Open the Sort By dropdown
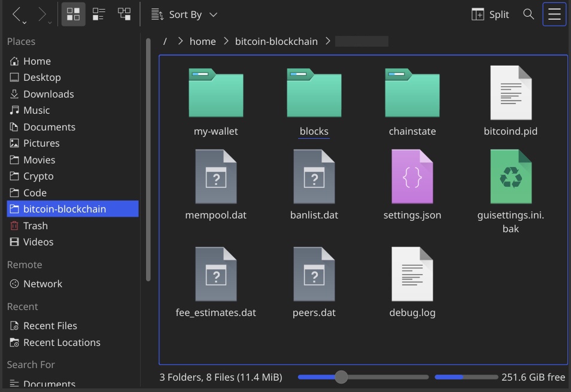This screenshot has height=392, width=571. tap(184, 14)
